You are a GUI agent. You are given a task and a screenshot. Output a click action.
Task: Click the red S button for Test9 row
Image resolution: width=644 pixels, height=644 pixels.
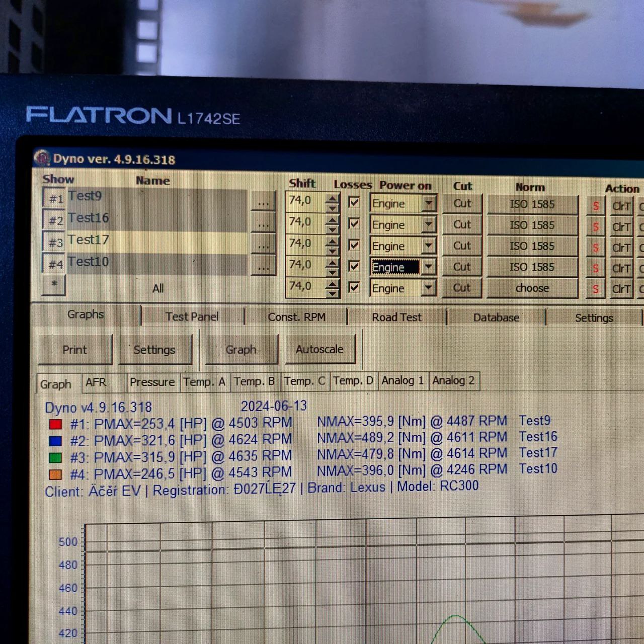coord(596,206)
